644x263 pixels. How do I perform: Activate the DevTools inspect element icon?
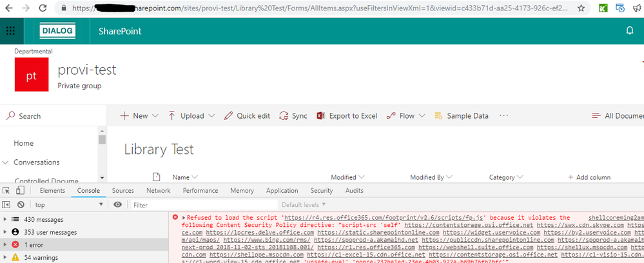click(x=6, y=190)
